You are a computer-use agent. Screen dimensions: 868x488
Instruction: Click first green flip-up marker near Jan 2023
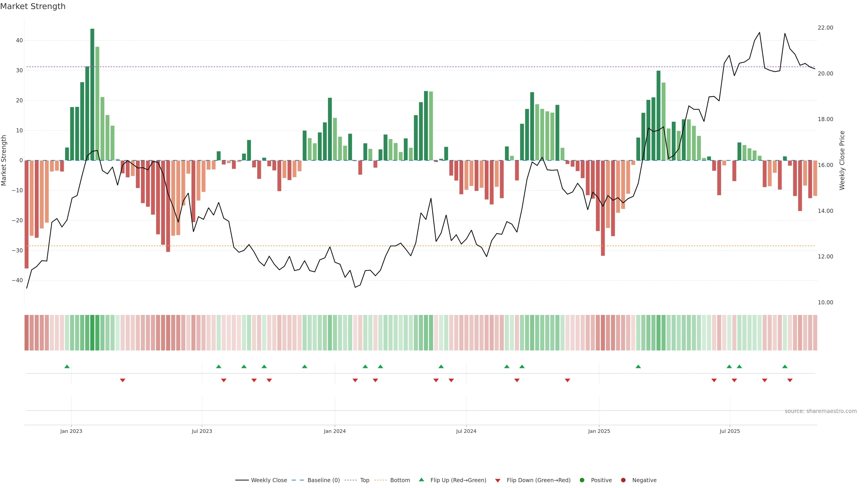click(x=67, y=366)
